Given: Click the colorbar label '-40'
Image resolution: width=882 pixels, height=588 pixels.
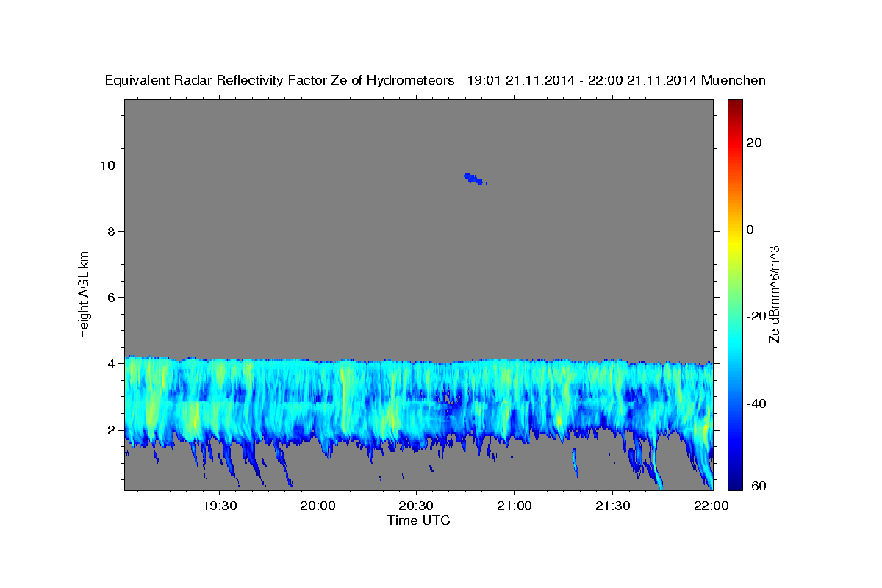Looking at the screenshot, I should point(756,404).
